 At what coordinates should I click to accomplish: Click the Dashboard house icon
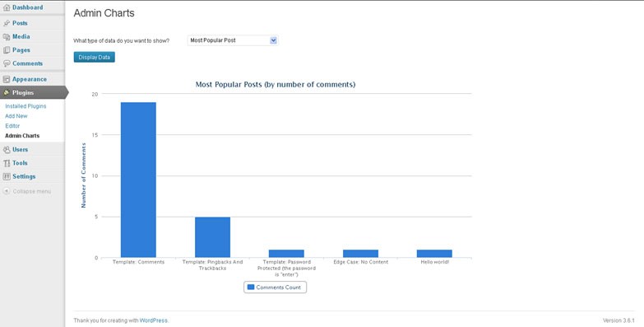point(7,7)
